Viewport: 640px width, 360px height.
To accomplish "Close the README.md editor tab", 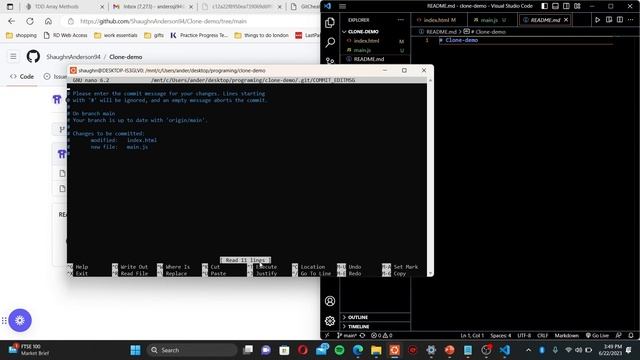I will tap(566, 20).
